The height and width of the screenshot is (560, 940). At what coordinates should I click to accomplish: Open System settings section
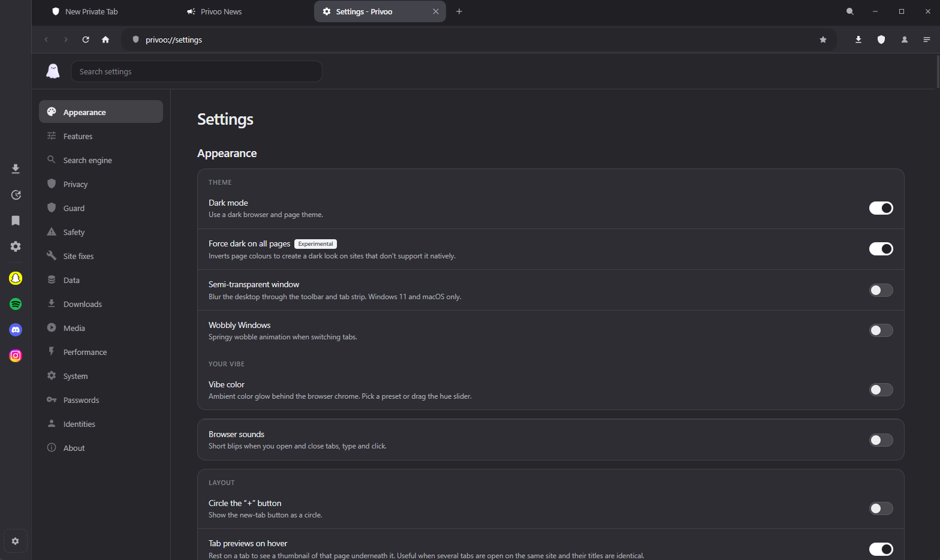tap(101, 376)
